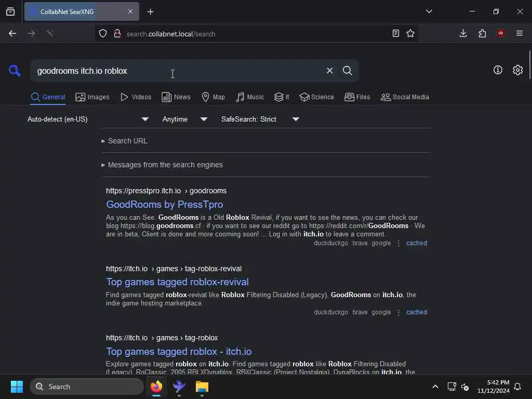Switch to the Videos search category
The image size is (532, 399).
tap(136, 97)
